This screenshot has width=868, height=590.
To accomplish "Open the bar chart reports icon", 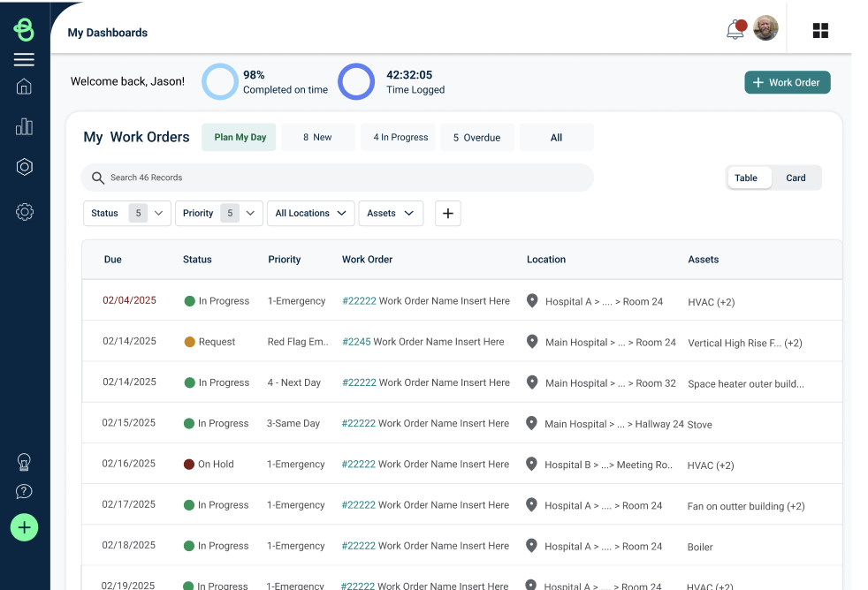I will (x=24, y=126).
